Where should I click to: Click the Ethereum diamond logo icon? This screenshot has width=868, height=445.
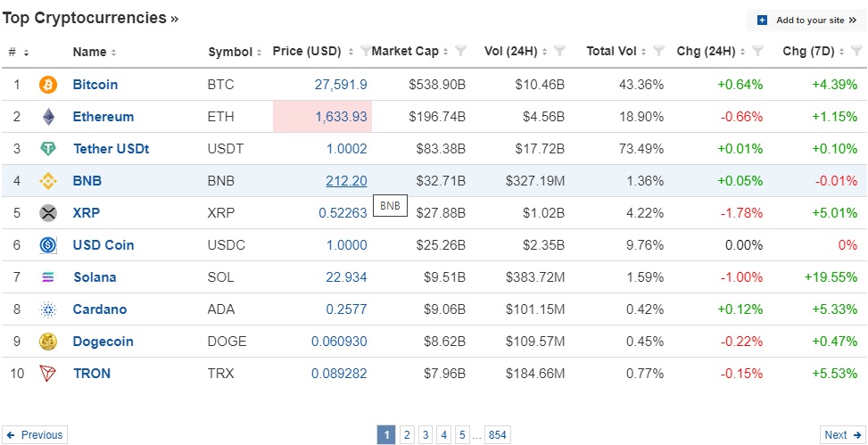click(x=49, y=117)
